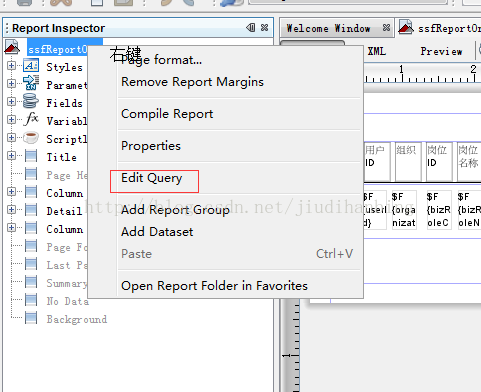481x392 pixels.
Task: Click the Background band icon
Action: pyautogui.click(x=31, y=318)
